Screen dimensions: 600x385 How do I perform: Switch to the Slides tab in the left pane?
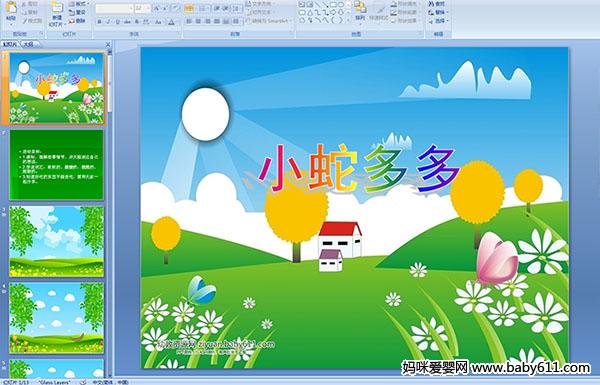click(10, 44)
